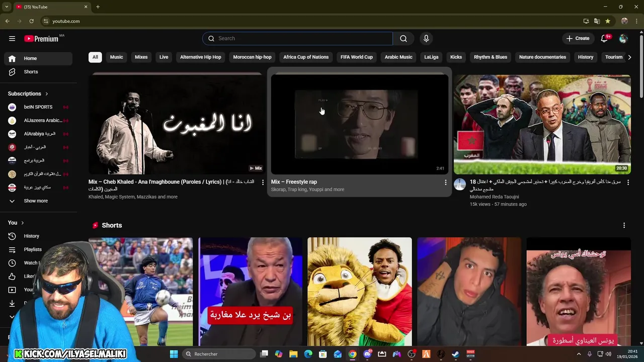Open Mohamed Reda Taoujni channel name
The width and height of the screenshot is (644, 362).
coord(494,197)
